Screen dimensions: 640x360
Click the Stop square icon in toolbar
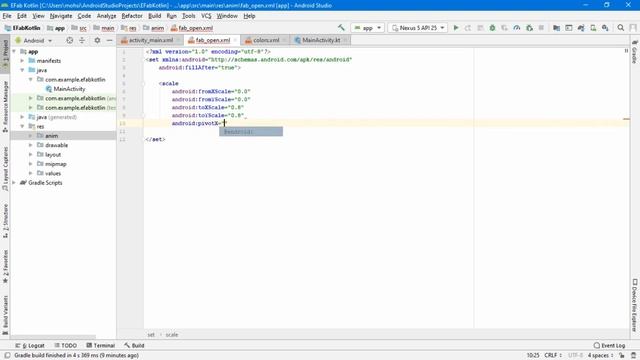[x=541, y=28]
